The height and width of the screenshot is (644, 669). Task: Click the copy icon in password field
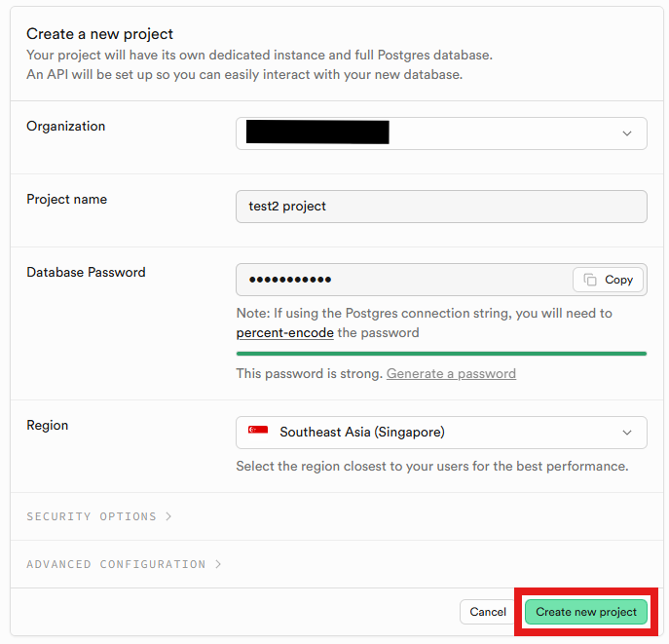pos(590,280)
